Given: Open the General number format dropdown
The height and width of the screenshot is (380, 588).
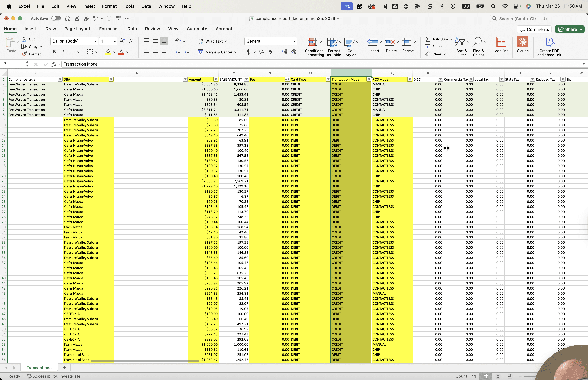Looking at the screenshot, I should [x=294, y=41].
